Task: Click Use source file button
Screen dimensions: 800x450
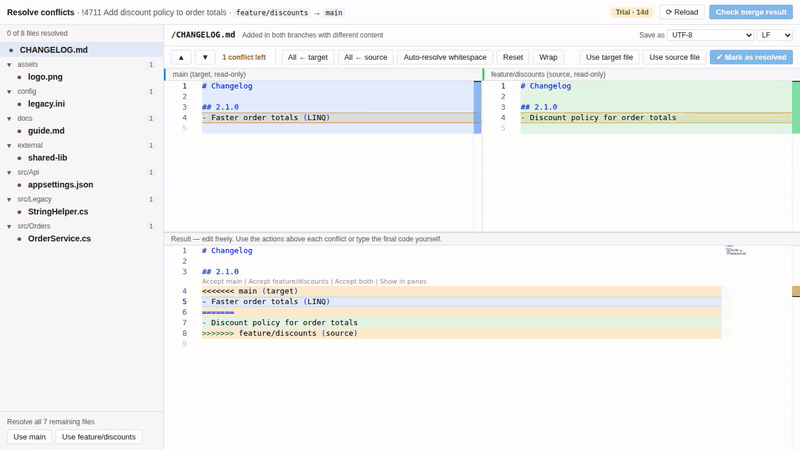Action: click(x=674, y=57)
